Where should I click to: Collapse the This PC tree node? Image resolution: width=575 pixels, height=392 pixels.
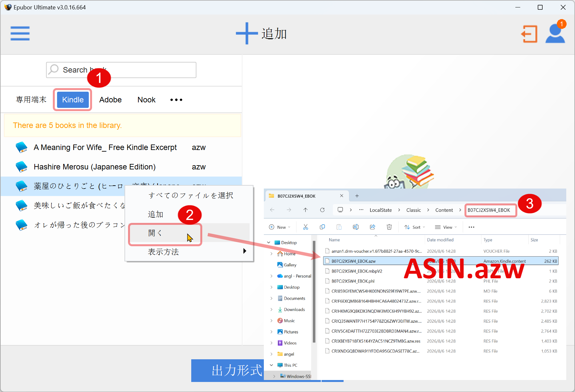271,365
